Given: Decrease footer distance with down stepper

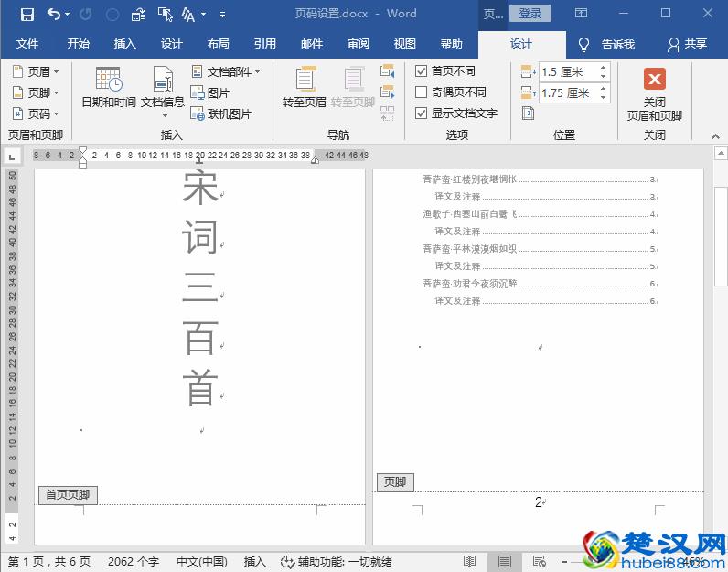Looking at the screenshot, I should (x=603, y=98).
